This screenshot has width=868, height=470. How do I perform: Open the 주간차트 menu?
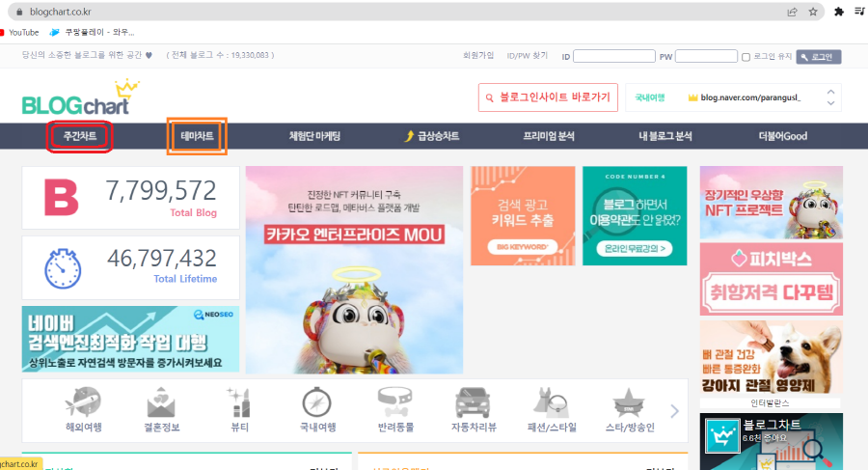(x=80, y=136)
